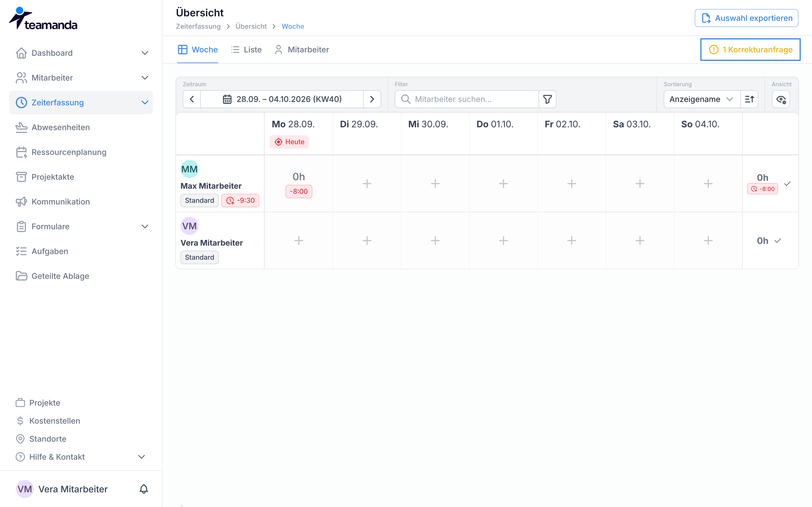Viewport: 812px width, 507px height.
Task: Open the Anzeigename sorting dropdown
Action: pyautogui.click(x=702, y=99)
